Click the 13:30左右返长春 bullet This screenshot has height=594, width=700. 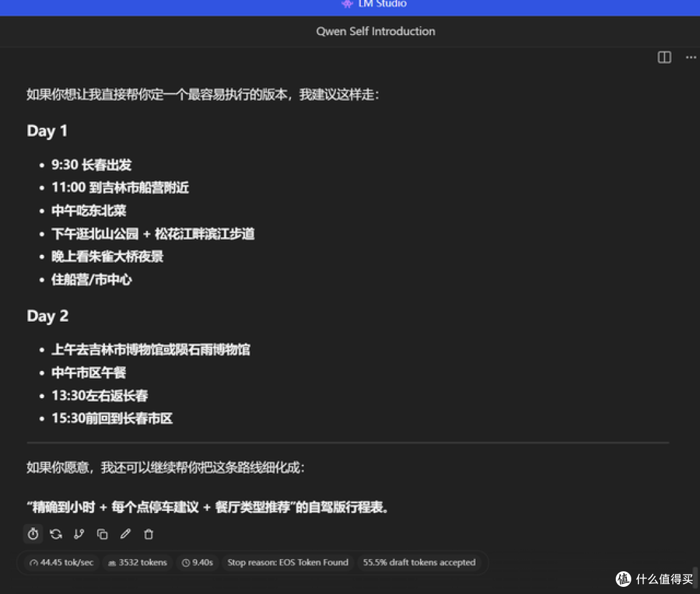pos(100,396)
